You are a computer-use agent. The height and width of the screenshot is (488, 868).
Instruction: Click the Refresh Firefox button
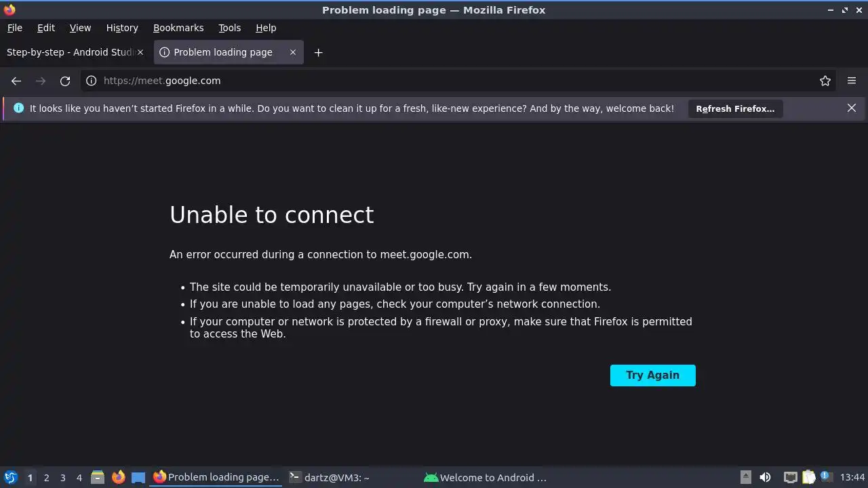(735, 108)
